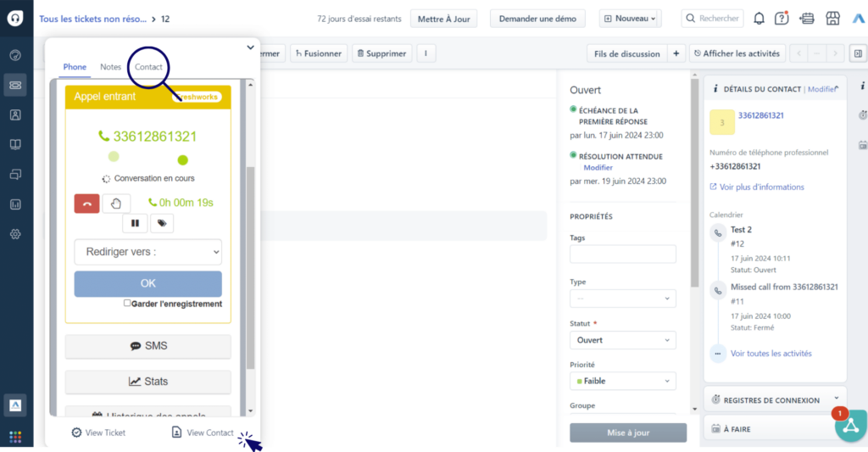
Task: Click the Supprimer button
Action: (382, 53)
